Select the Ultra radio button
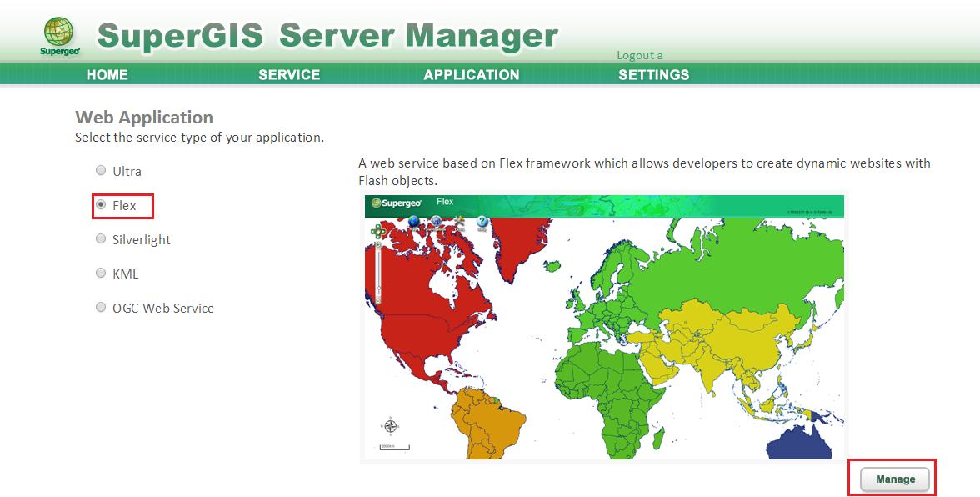Viewport: 980px width, 497px height. (101, 170)
